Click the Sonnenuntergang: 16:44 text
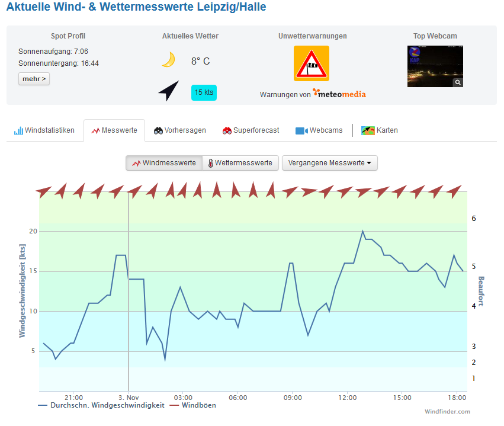 click(59, 63)
